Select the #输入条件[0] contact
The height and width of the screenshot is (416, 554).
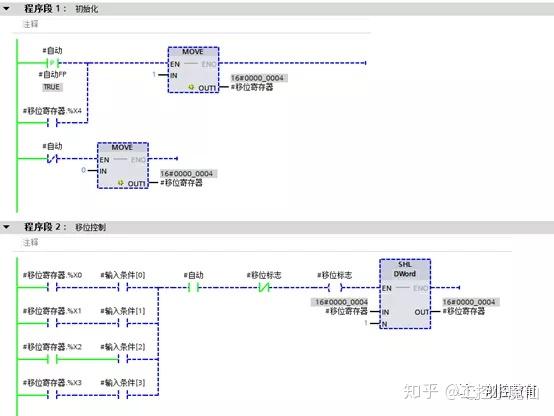[x=123, y=287]
